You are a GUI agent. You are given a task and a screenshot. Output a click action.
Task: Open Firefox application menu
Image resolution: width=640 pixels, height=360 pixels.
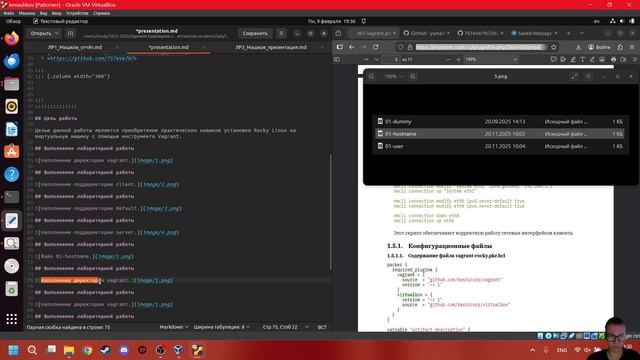[632, 47]
